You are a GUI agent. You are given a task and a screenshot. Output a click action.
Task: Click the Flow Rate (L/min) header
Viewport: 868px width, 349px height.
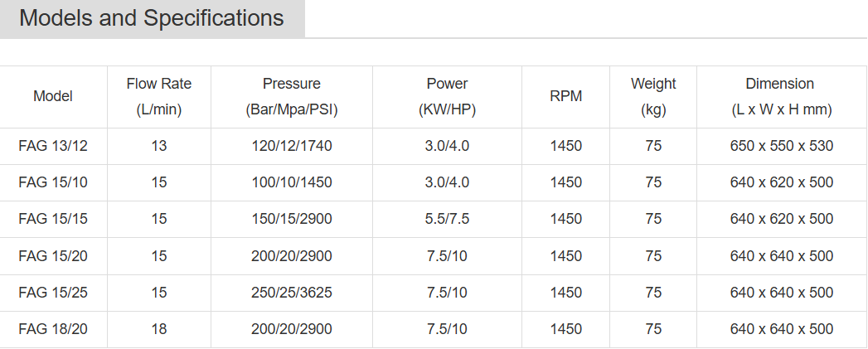click(x=159, y=97)
